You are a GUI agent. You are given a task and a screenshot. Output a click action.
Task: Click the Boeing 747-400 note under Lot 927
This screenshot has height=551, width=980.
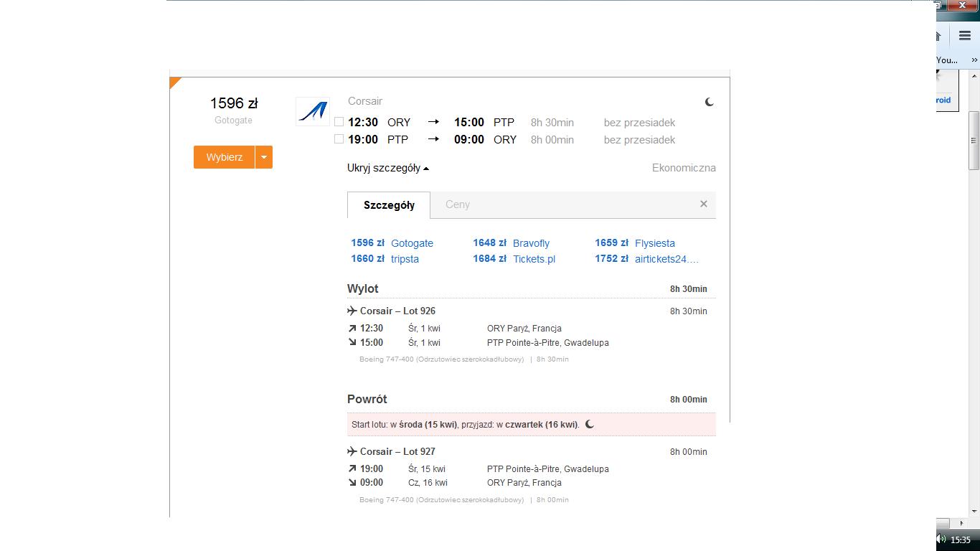(464, 499)
